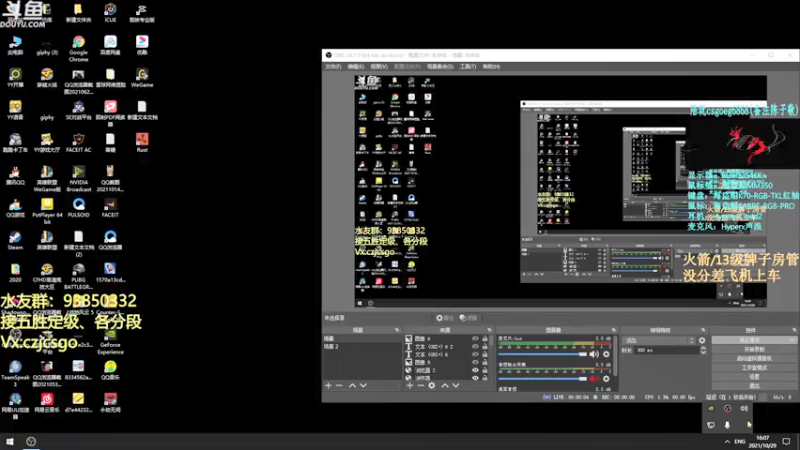This screenshot has width=800, height=450.
Task: Open the 视图(V) menu in OBS
Action: (x=379, y=67)
